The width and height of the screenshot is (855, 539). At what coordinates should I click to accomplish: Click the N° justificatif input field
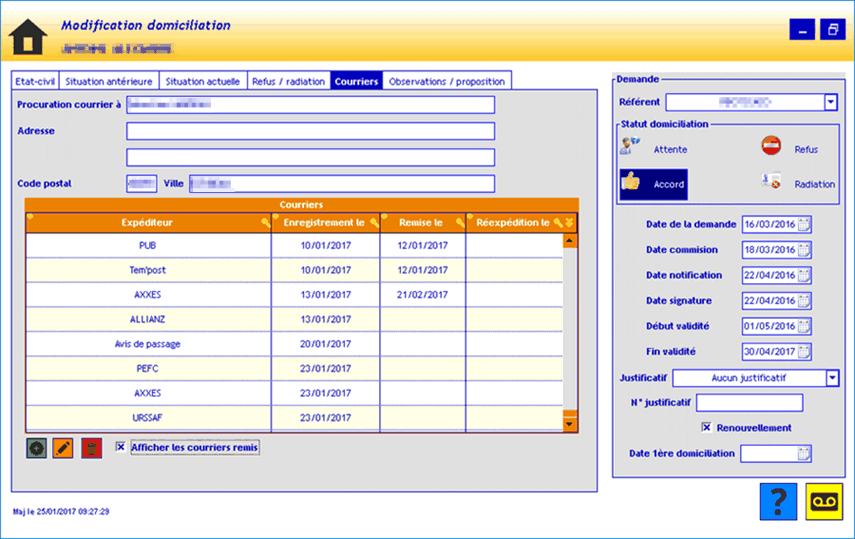click(749, 403)
